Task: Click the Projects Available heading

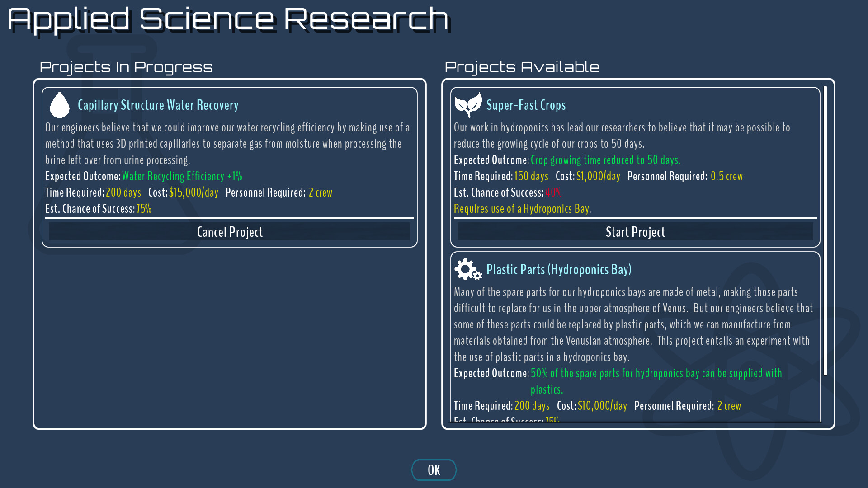Action: click(522, 67)
